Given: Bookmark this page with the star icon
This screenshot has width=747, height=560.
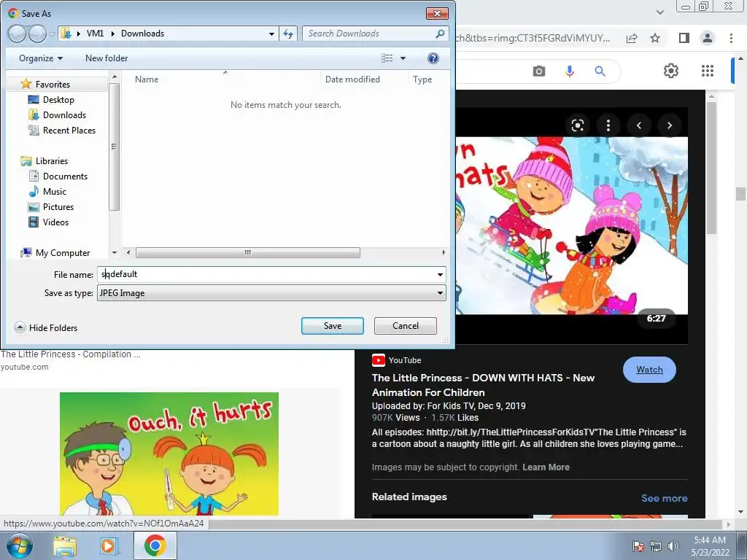Looking at the screenshot, I should click(655, 38).
